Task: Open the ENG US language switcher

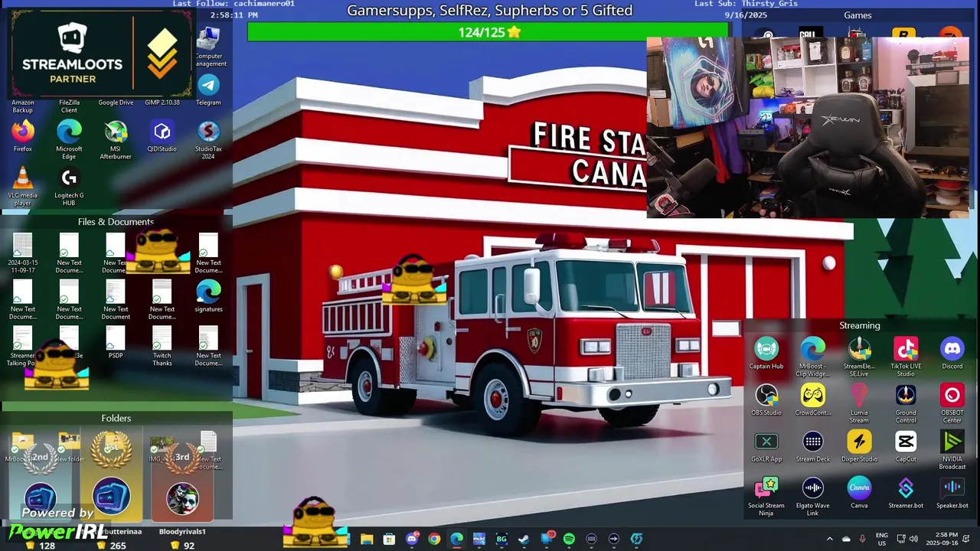Action: (x=882, y=539)
